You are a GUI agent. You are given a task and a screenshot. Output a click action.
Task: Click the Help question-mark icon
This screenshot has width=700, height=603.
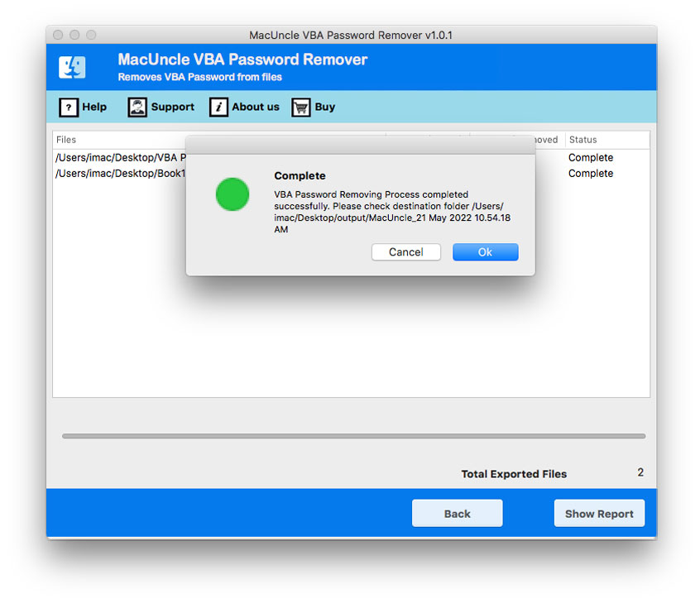point(69,108)
